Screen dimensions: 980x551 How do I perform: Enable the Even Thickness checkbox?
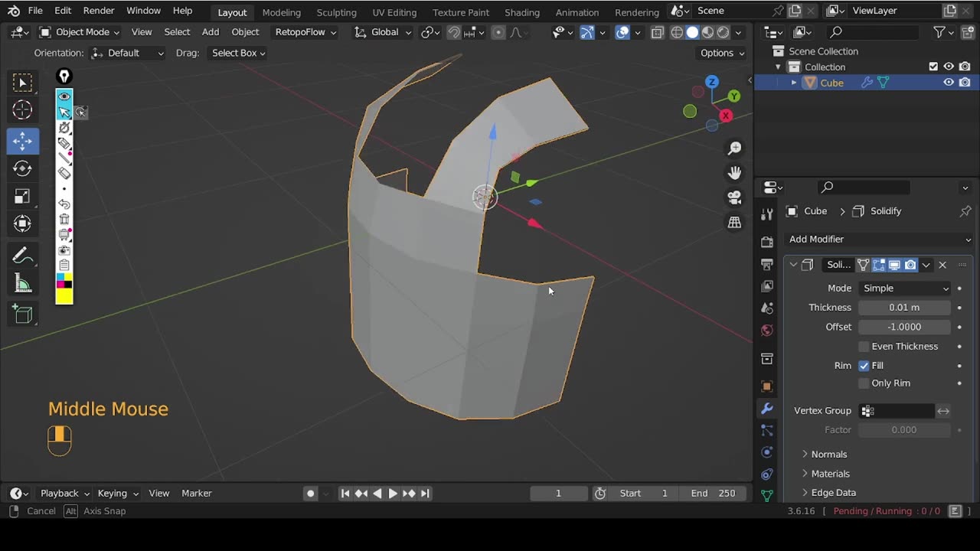pyautogui.click(x=864, y=347)
